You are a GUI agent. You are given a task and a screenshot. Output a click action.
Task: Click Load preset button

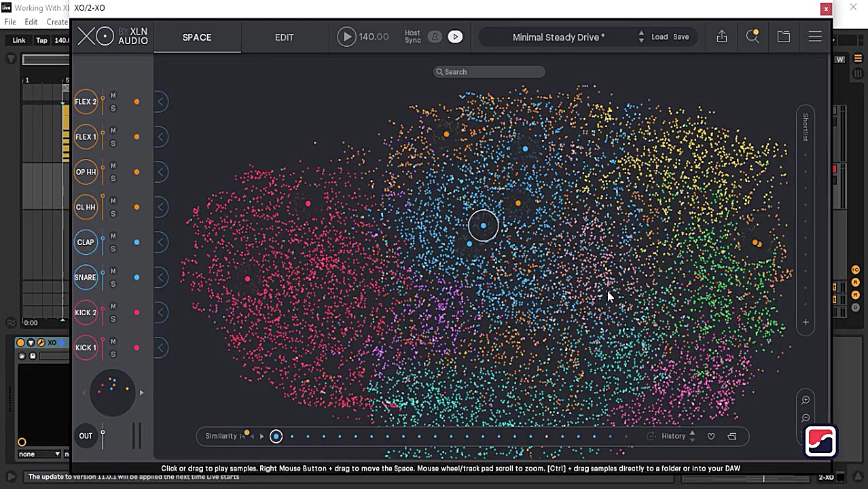point(659,37)
